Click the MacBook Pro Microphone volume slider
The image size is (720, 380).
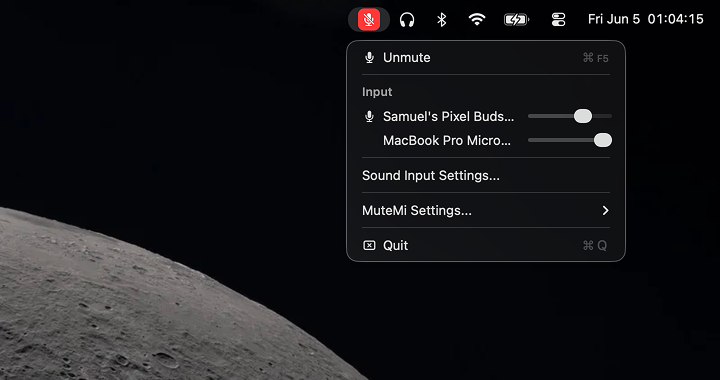(570, 140)
